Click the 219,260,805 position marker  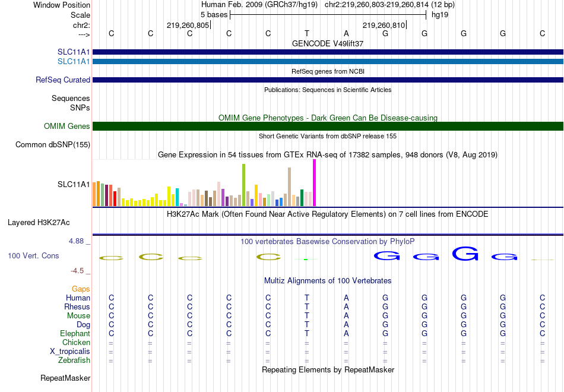(x=188, y=25)
